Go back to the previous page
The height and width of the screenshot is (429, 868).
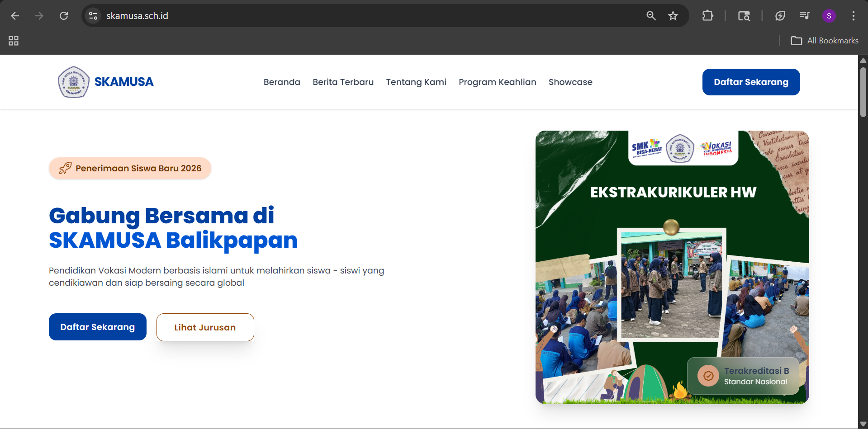pos(15,16)
